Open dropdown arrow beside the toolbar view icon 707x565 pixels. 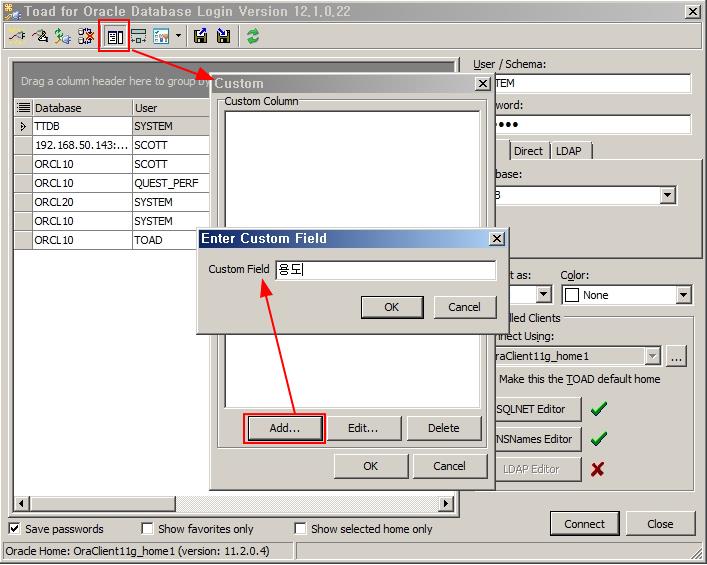tap(178, 37)
